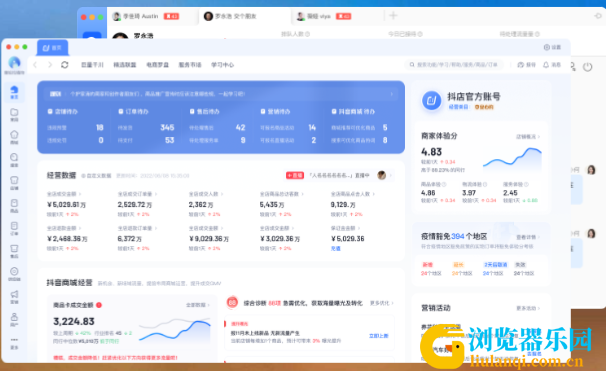
Task: Open the store (店铺) sidebar icon
Action: [x=14, y=182]
